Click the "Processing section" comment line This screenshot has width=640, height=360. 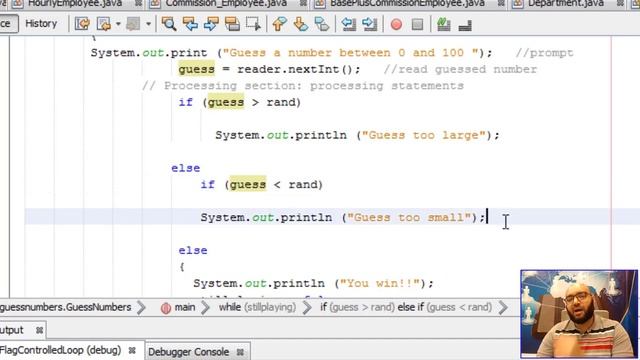click(302, 86)
